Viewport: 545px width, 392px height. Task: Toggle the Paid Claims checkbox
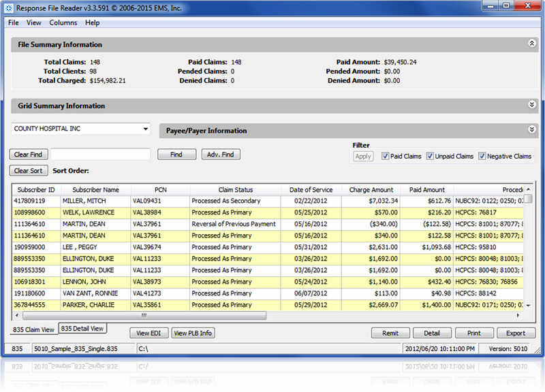386,156
